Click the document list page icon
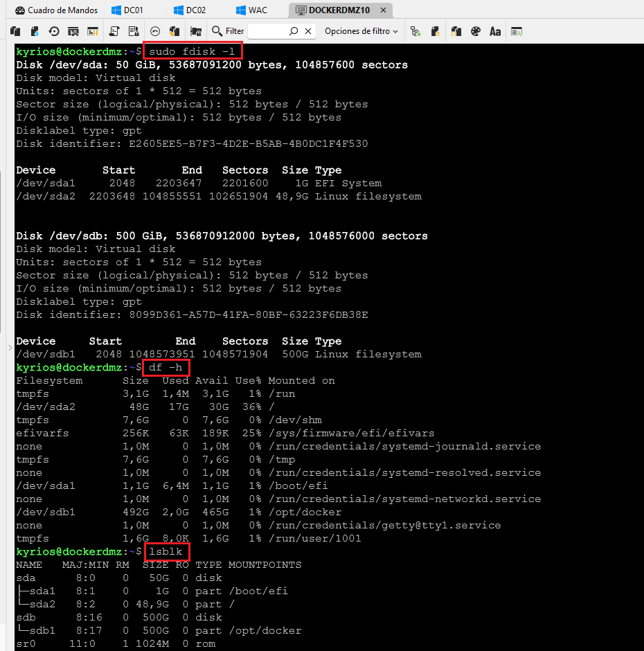Viewport: 644px width, 651px height. pyautogui.click(x=134, y=31)
